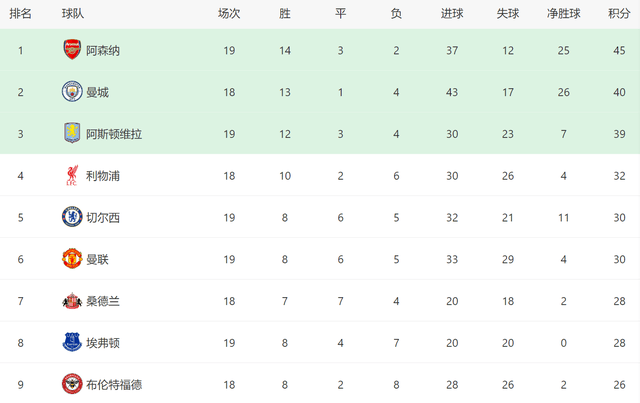Click the 场次 column header
This screenshot has height=403, width=640.
[229, 14]
